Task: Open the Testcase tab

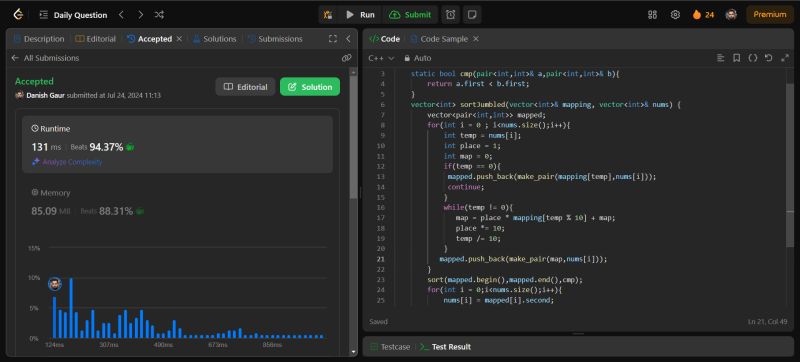Action: (x=390, y=347)
